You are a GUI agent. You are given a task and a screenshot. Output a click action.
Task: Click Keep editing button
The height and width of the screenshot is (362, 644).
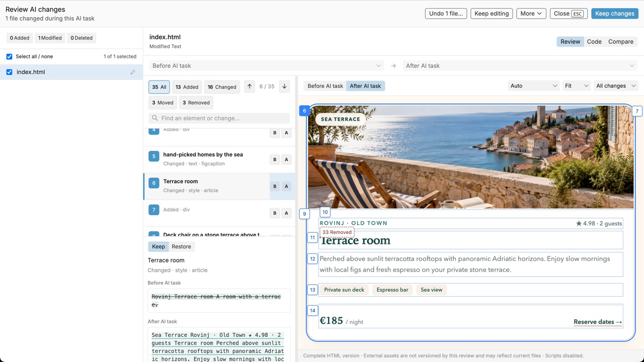[x=492, y=14]
